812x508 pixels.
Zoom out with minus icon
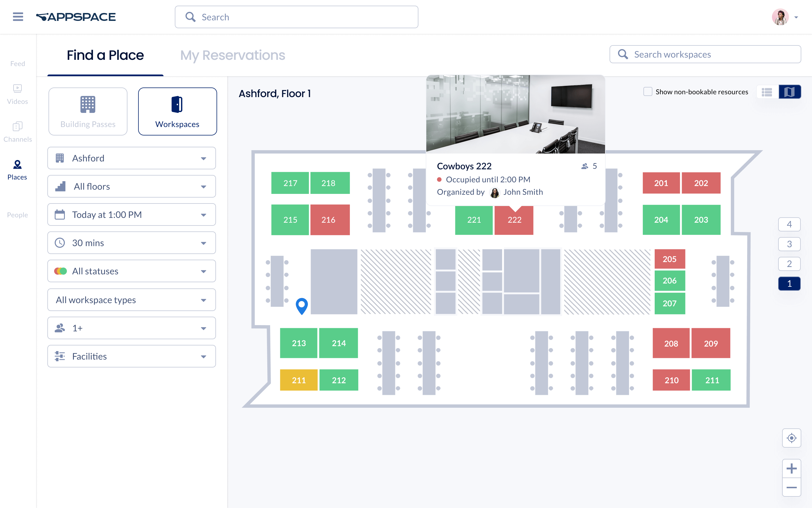791,487
